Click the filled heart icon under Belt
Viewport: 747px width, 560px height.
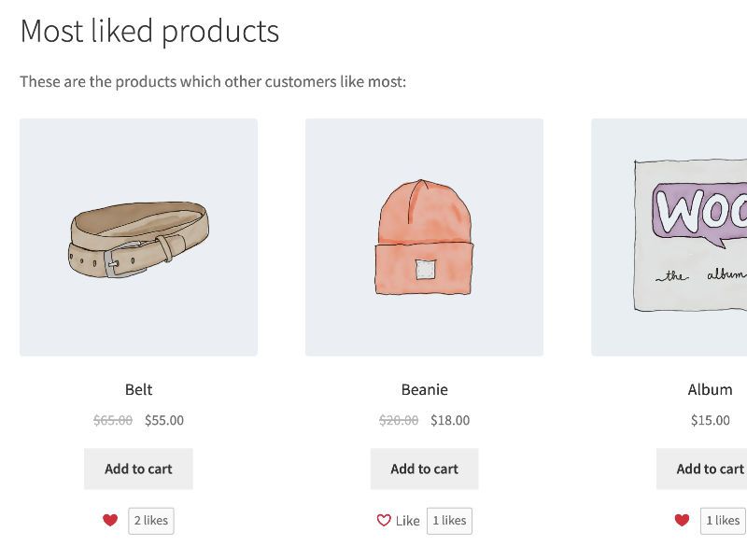point(110,520)
